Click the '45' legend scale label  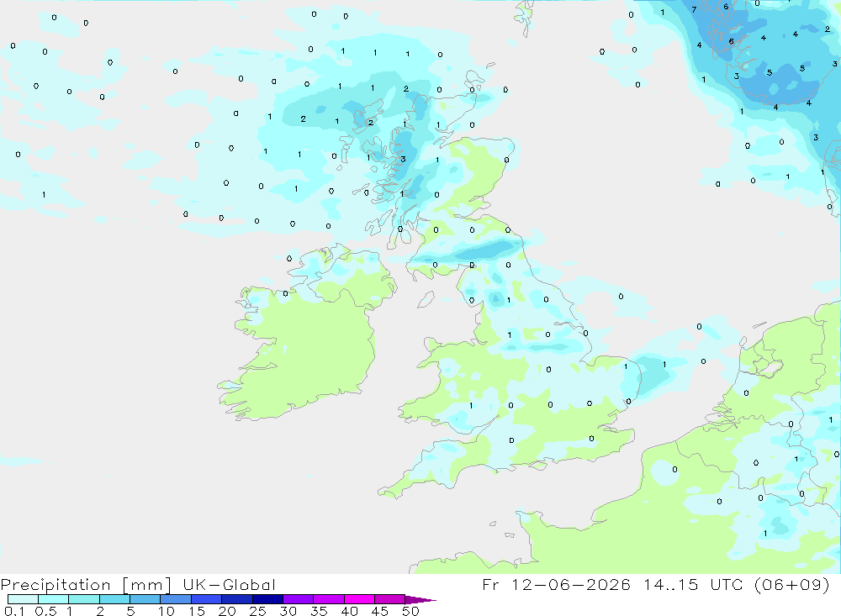click(380, 611)
